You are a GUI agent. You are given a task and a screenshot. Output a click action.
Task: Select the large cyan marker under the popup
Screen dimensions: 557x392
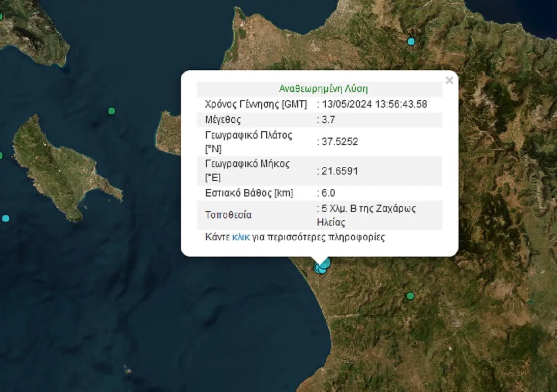click(325, 263)
